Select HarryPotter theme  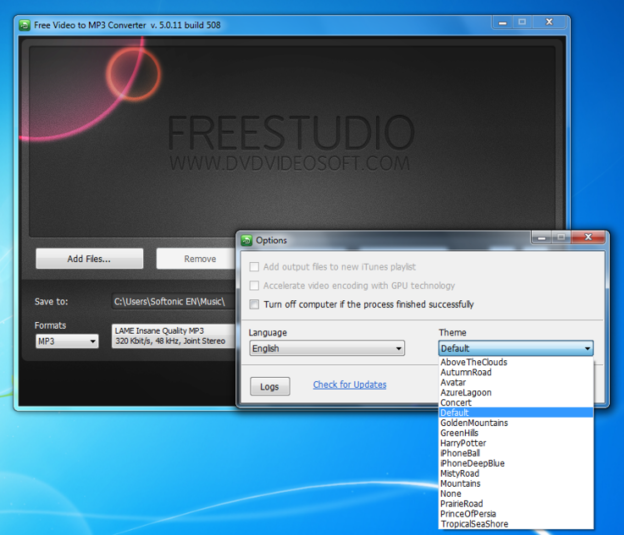tap(516, 443)
